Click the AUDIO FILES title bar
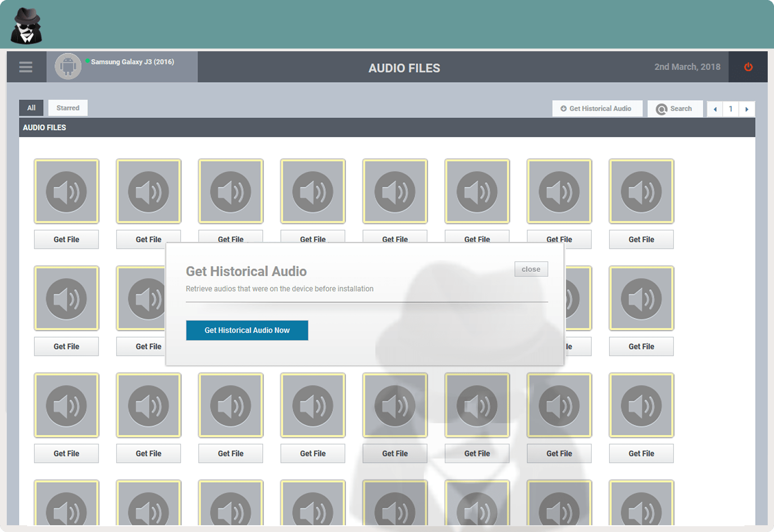Screen dimensions: 774x532 click(404, 68)
